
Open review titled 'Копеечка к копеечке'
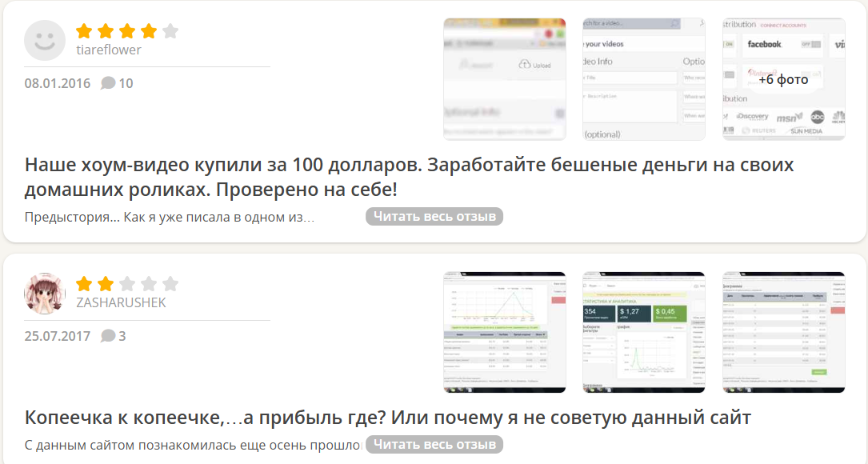(x=387, y=418)
